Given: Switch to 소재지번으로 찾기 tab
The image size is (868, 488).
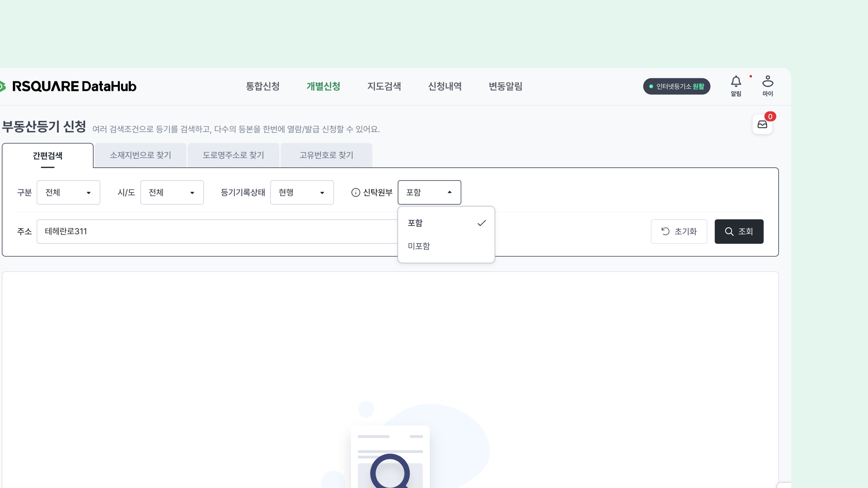Looking at the screenshot, I should point(141,155).
